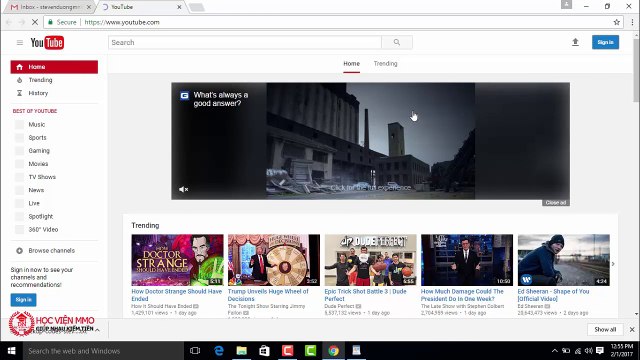Viewport: 640px width, 360px height.
Task: Click the Browse channels plus icon
Action: click(x=19, y=251)
